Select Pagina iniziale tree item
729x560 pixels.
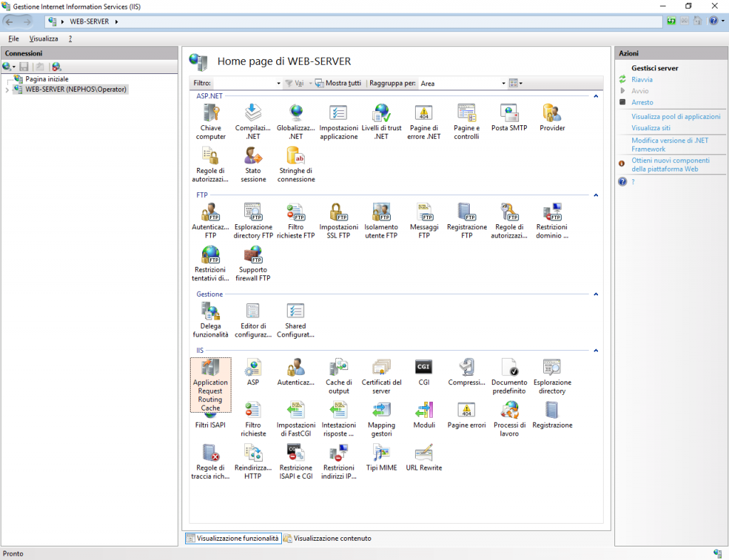click(x=46, y=79)
